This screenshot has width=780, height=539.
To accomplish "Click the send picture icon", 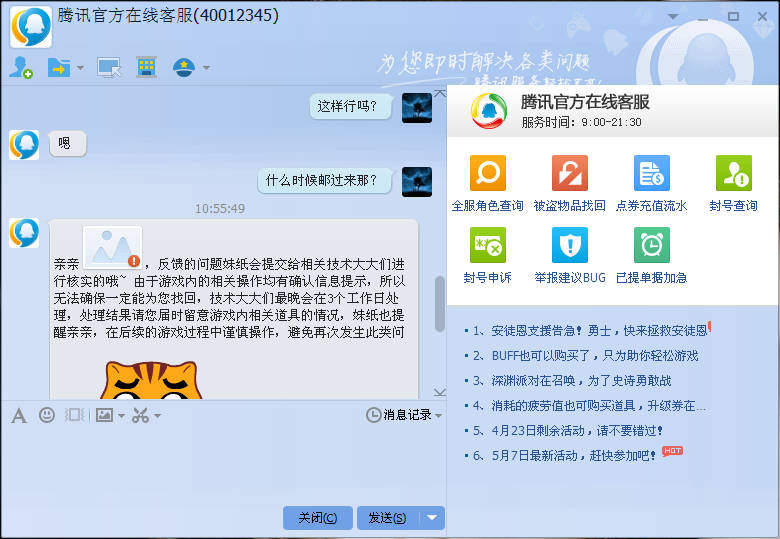I will [x=104, y=415].
